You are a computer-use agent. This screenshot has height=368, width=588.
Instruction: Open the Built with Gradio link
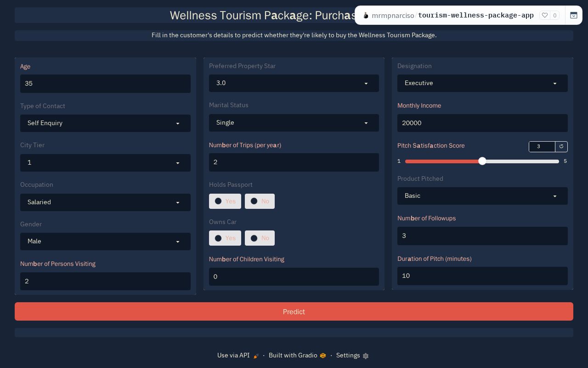[297, 355]
